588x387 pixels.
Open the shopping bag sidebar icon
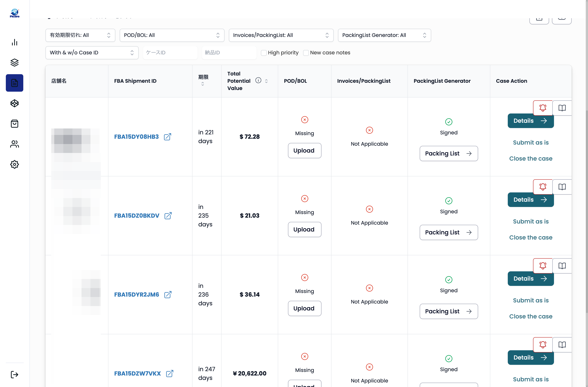(x=15, y=123)
